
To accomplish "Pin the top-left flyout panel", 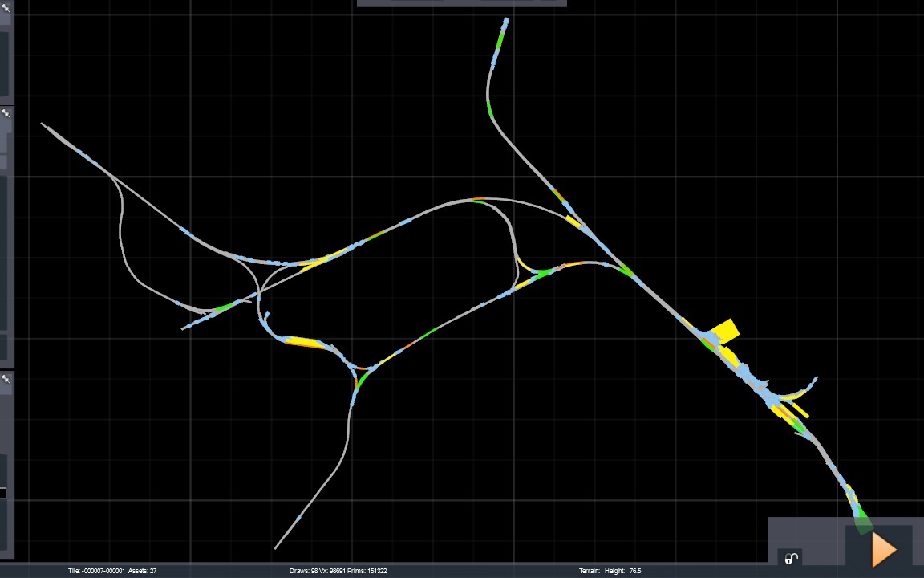I will [6, 8].
